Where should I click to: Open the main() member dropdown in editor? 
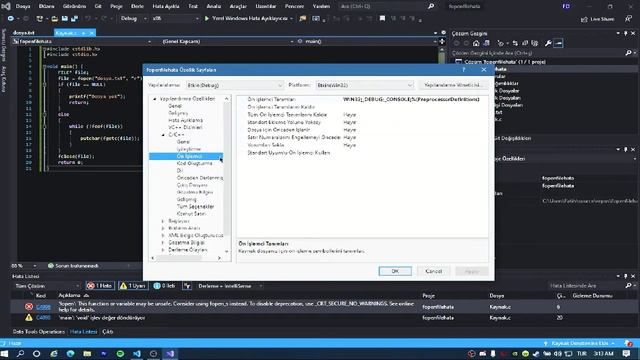point(367,41)
